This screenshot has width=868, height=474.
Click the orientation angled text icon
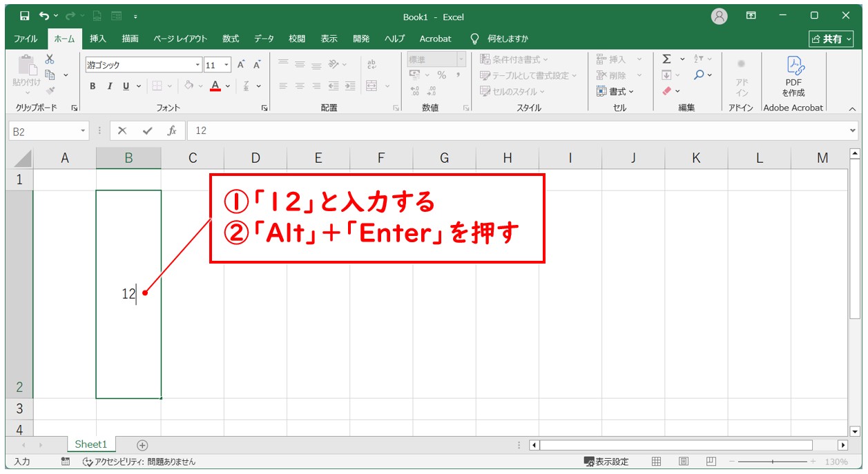334,64
